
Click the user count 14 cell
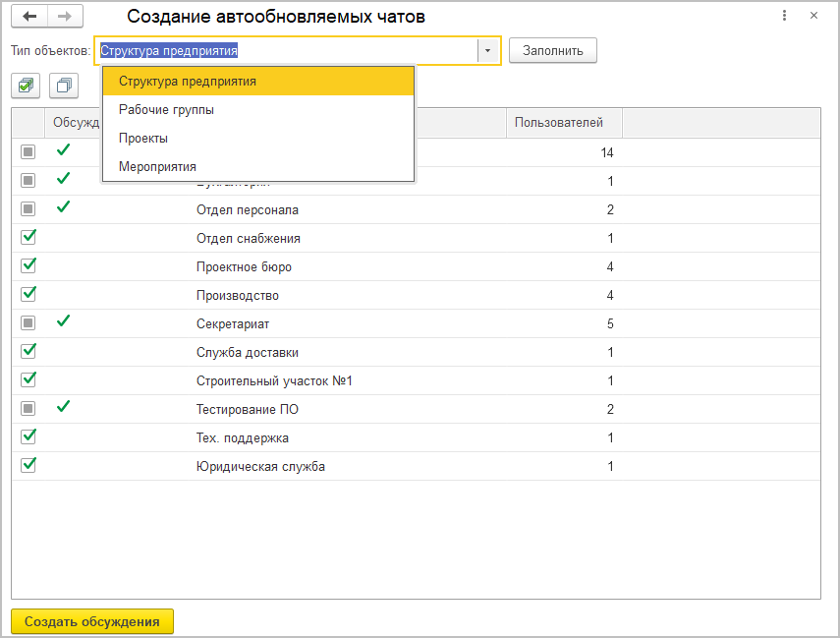click(607, 152)
